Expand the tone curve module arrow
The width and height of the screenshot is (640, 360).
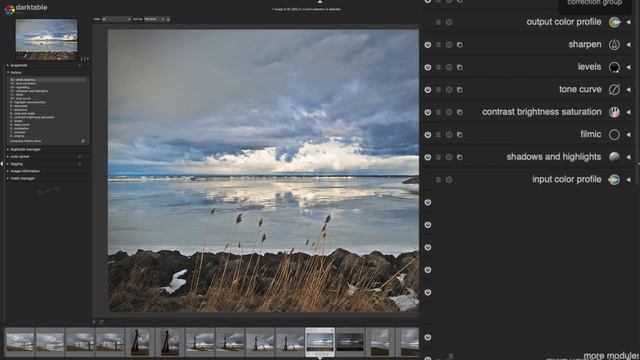click(x=628, y=89)
